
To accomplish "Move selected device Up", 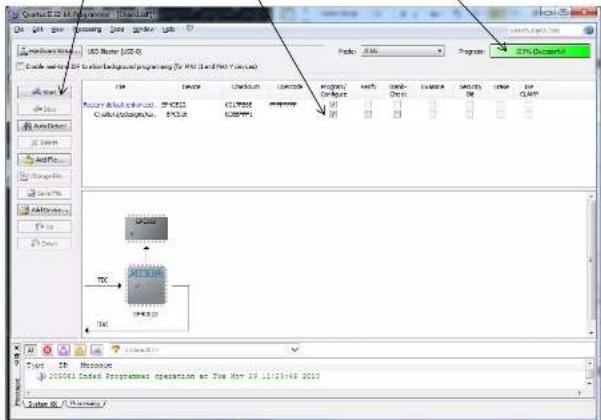I will pyautogui.click(x=44, y=227).
